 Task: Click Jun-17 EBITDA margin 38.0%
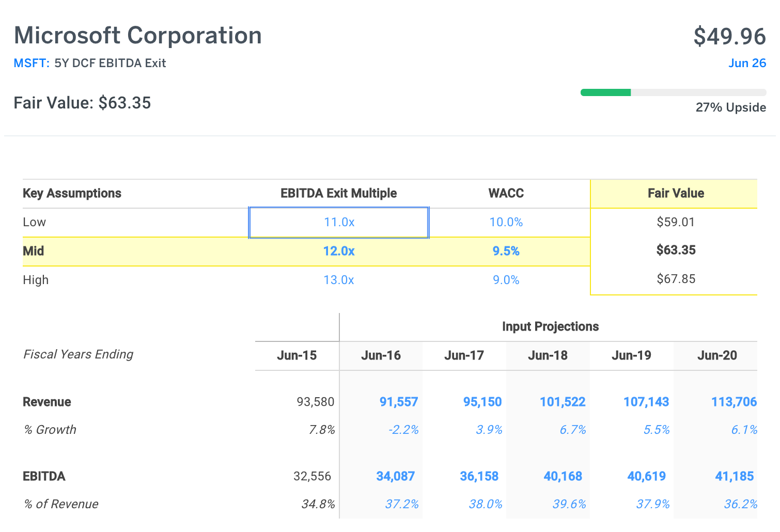(x=486, y=505)
